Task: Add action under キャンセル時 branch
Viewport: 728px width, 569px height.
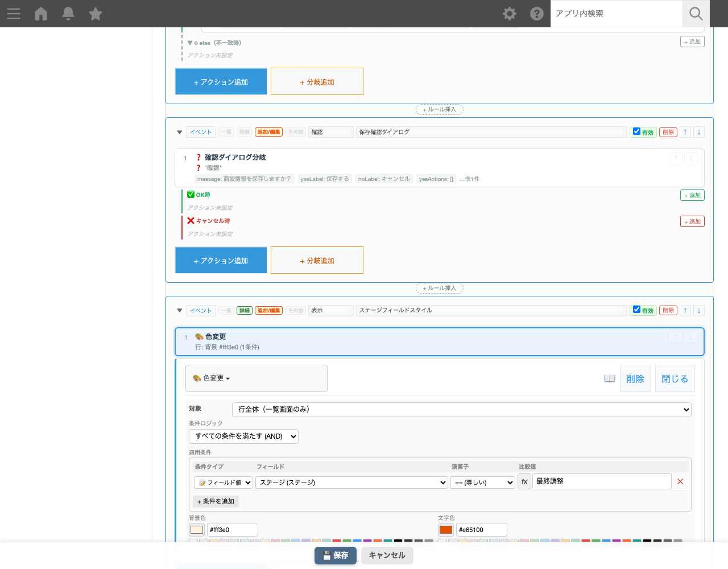Action: tap(692, 221)
